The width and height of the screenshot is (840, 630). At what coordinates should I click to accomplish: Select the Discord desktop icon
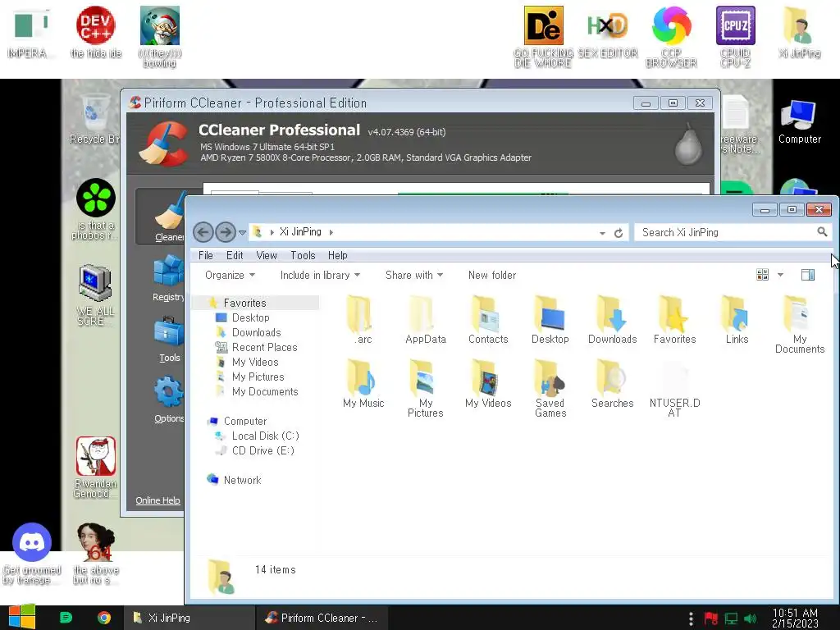point(32,553)
